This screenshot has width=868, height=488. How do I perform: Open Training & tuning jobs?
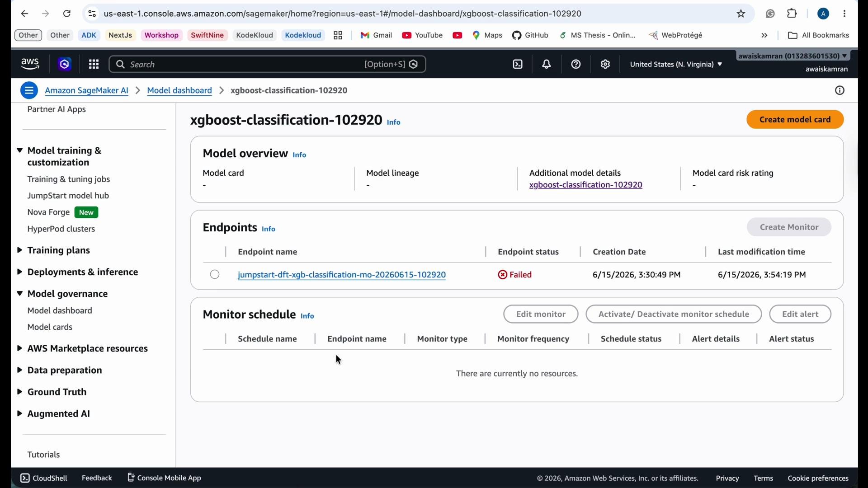coord(69,180)
